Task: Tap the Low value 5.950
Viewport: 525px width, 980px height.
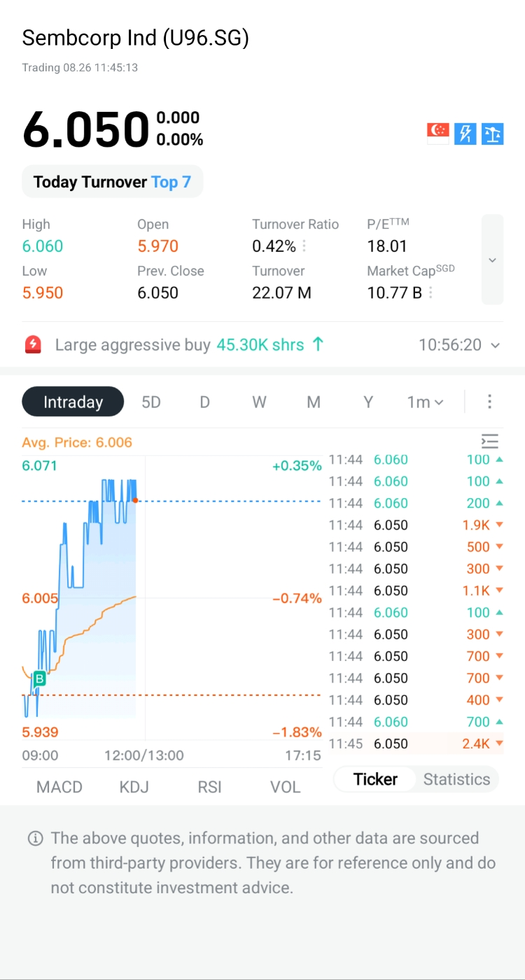Action: pyautogui.click(x=43, y=292)
